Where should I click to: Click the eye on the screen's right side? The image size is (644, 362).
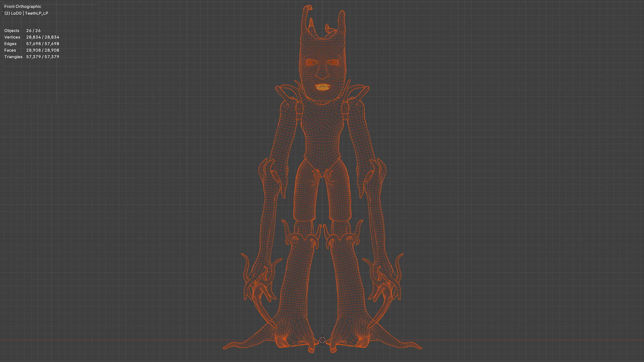point(333,62)
